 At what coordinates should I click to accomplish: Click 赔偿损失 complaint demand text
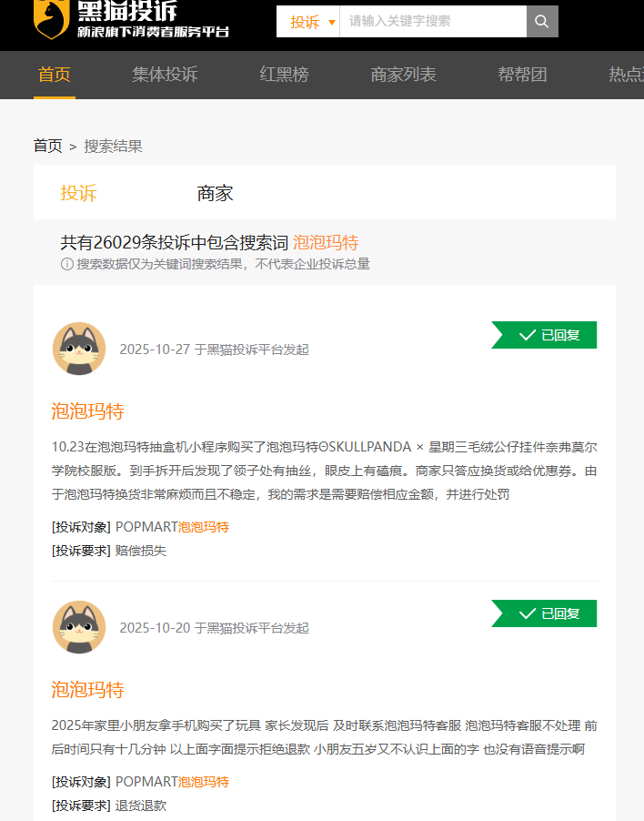pyautogui.click(x=141, y=551)
